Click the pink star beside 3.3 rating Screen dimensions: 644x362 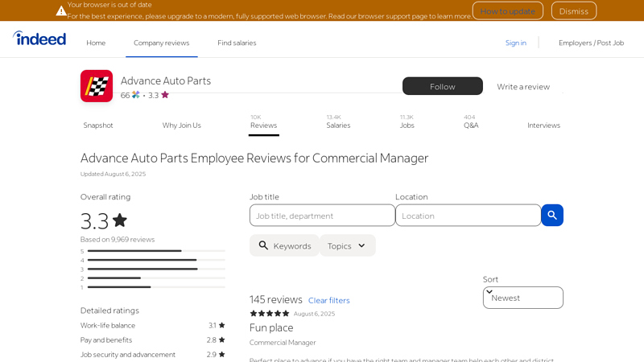coord(165,95)
